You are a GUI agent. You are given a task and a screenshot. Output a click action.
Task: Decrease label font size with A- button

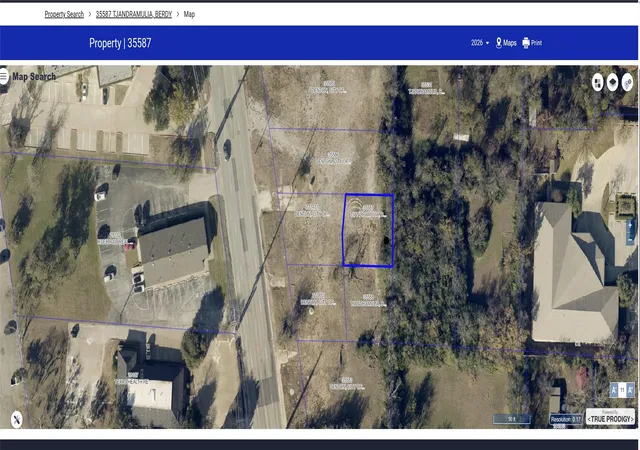614,390
